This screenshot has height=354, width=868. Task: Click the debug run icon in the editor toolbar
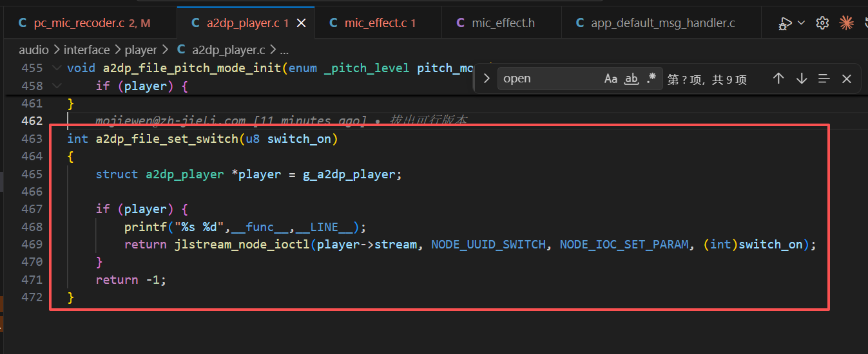pos(785,24)
